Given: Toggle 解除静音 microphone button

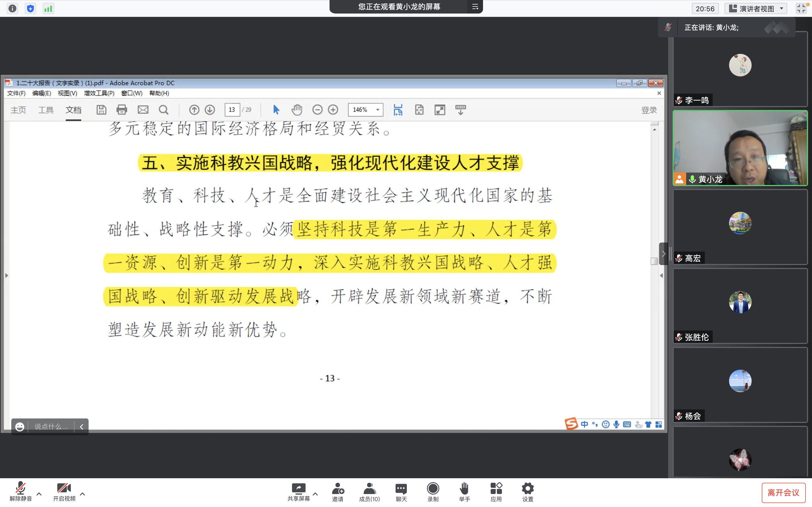Looking at the screenshot, I should (x=21, y=491).
